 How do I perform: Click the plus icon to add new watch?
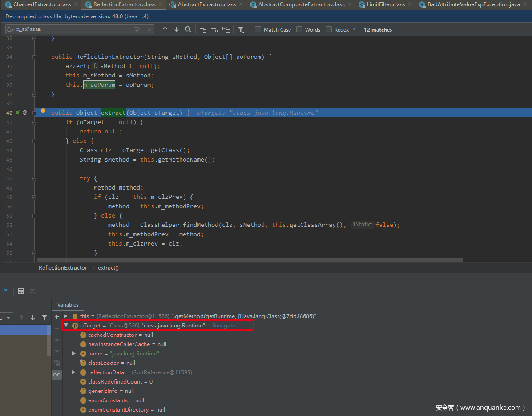57,316
